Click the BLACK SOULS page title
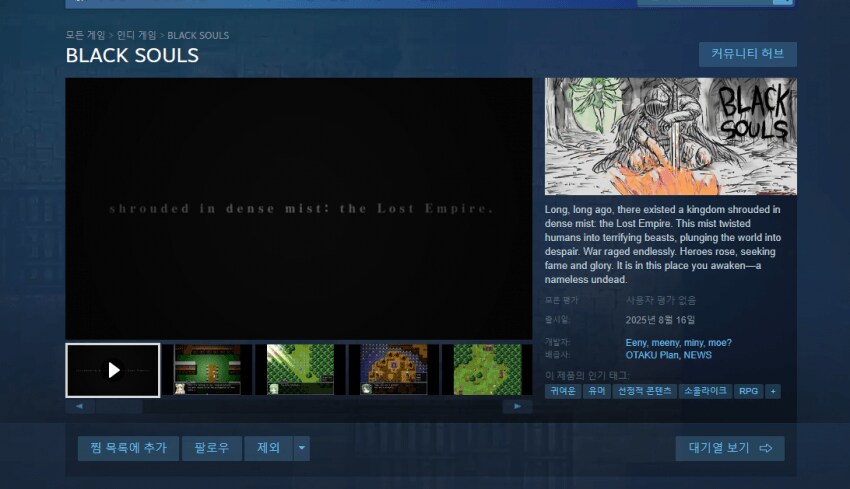Image resolution: width=850 pixels, height=489 pixels. [132, 55]
